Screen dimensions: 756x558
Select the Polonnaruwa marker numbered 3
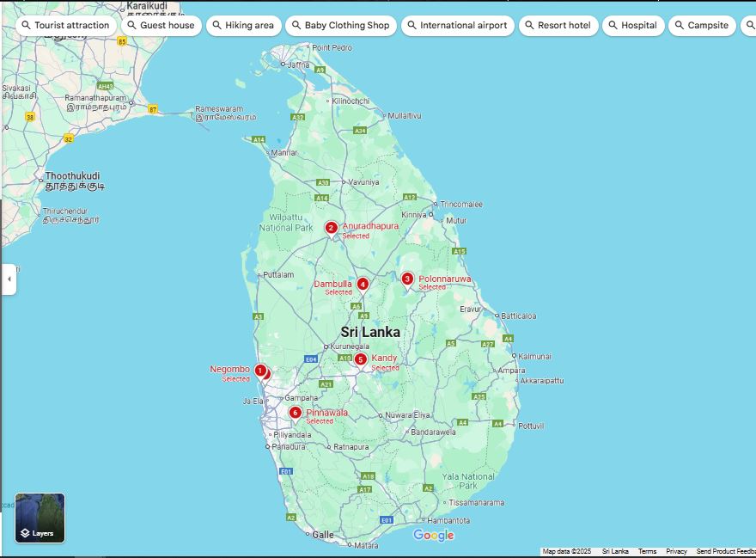407,279
